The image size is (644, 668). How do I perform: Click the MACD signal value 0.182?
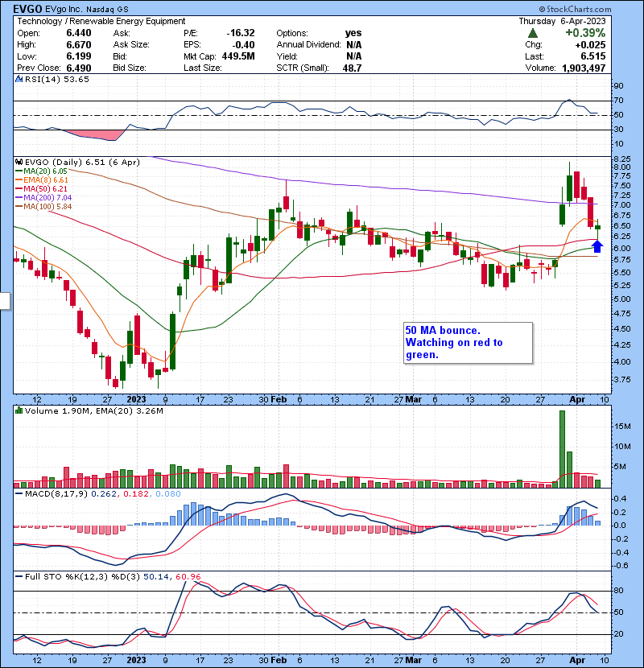click(136, 494)
